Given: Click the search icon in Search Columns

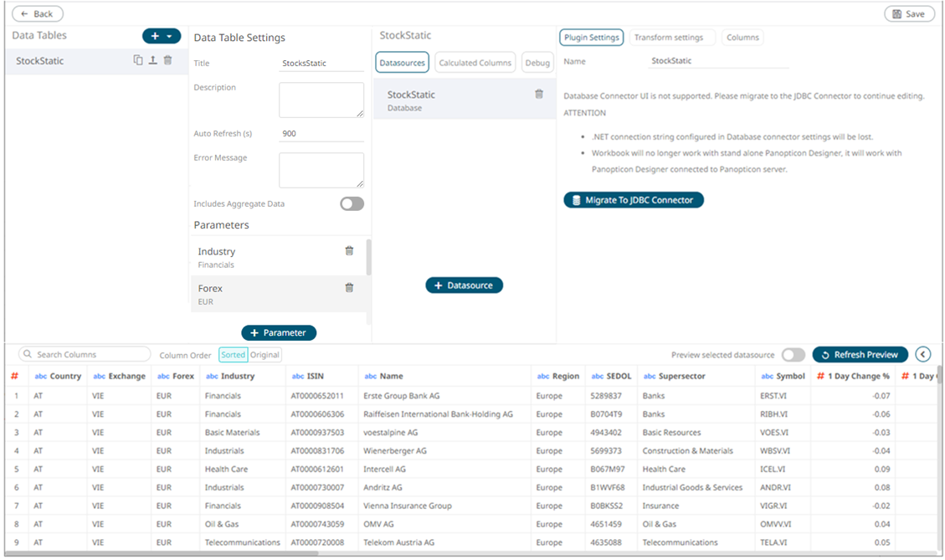Looking at the screenshot, I should pyautogui.click(x=27, y=355).
